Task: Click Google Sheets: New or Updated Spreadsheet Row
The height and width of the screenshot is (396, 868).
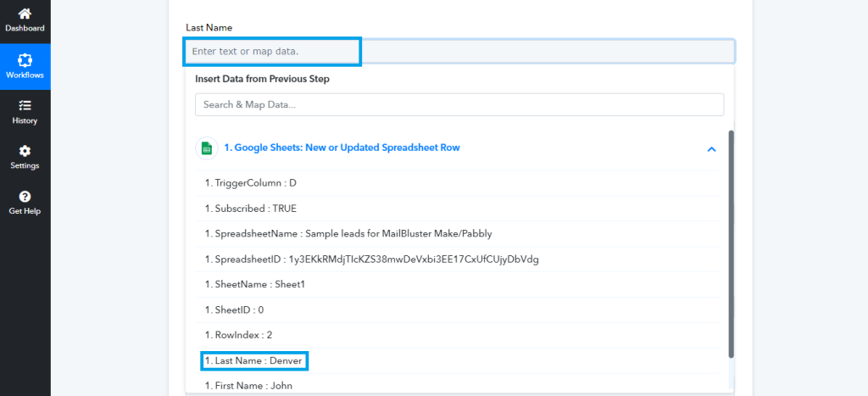Action: [x=342, y=148]
